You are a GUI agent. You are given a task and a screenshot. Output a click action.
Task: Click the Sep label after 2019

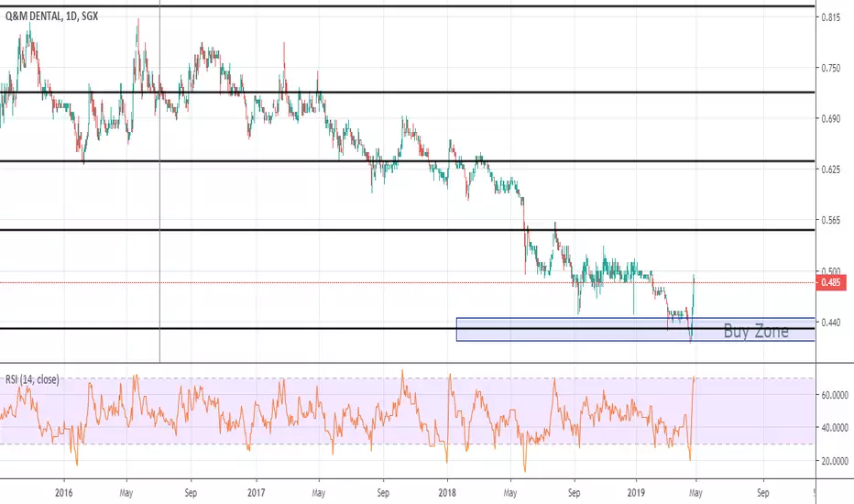(x=763, y=493)
